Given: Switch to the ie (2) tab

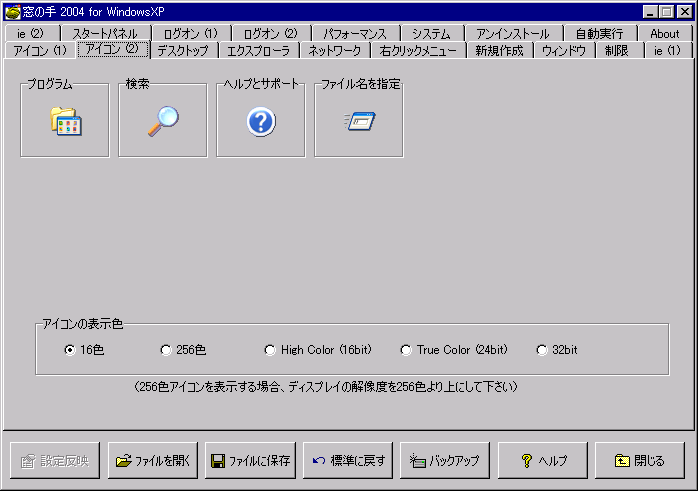Looking at the screenshot, I should click(x=32, y=34).
